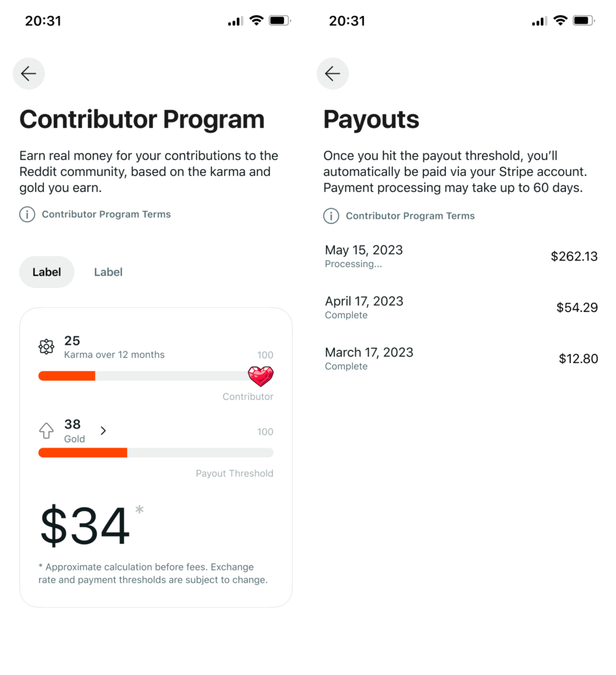Open Contributor Program Terms link on Payouts screen
616x675 pixels.
point(410,216)
